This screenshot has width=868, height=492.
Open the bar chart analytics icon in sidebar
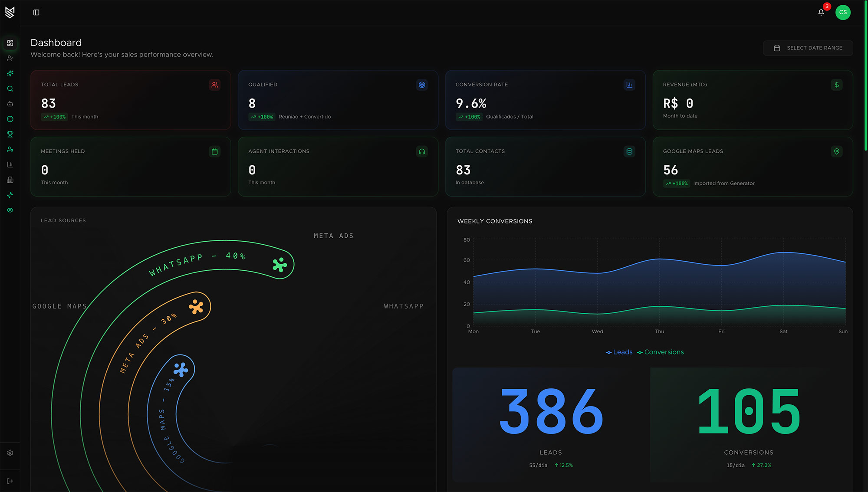(10, 164)
